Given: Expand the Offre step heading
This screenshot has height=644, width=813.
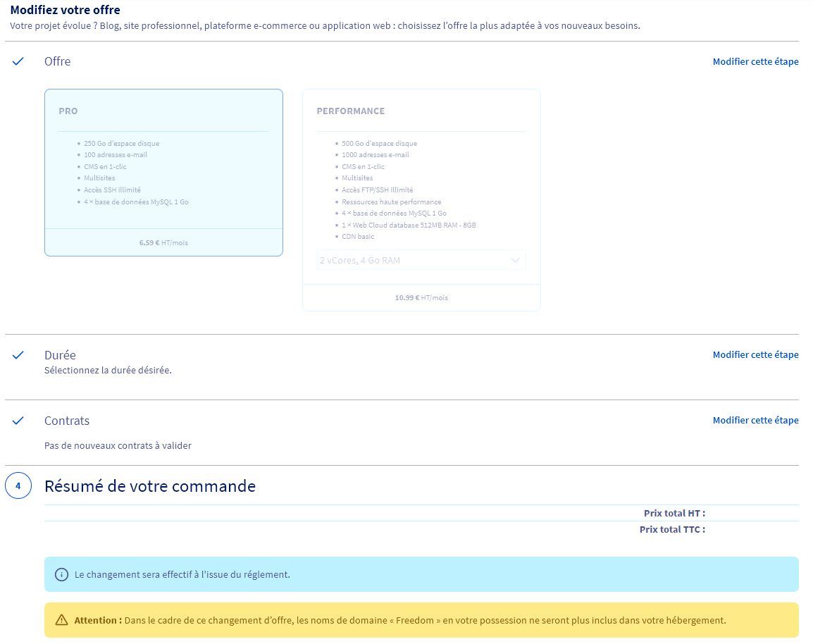Looking at the screenshot, I should [x=58, y=61].
